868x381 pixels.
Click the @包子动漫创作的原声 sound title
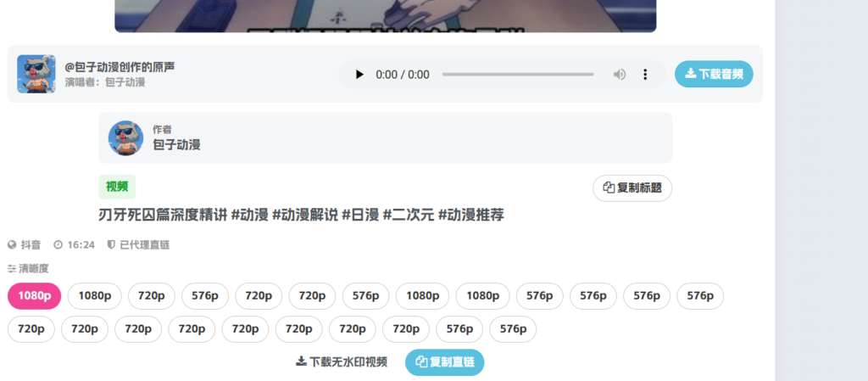pos(120,67)
